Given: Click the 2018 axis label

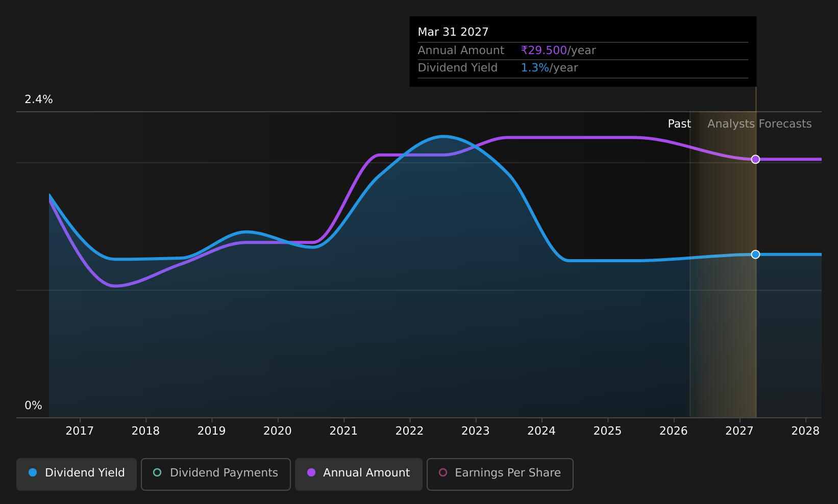Looking at the screenshot, I should tap(145, 431).
